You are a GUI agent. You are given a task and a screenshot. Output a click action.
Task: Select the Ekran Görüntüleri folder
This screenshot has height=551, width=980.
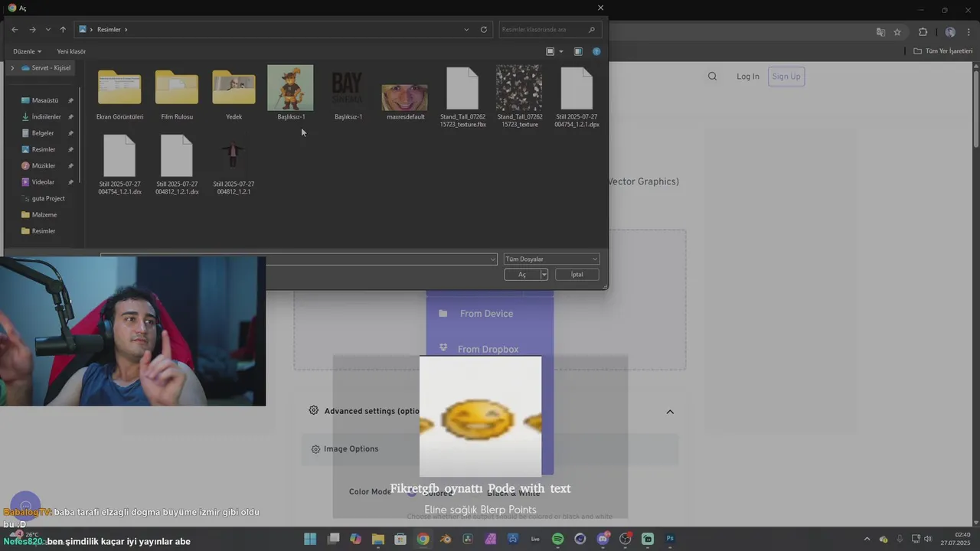pos(119,94)
